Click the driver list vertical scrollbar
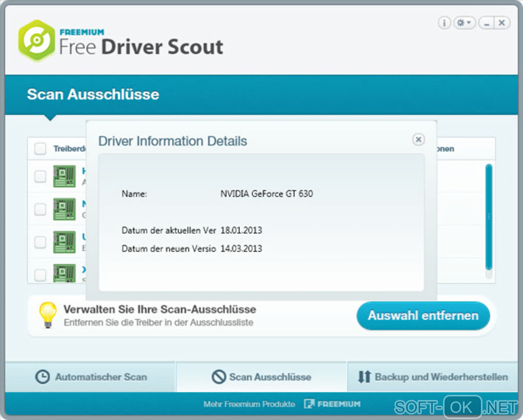Image resolution: width=523 pixels, height=420 pixels. point(489,217)
